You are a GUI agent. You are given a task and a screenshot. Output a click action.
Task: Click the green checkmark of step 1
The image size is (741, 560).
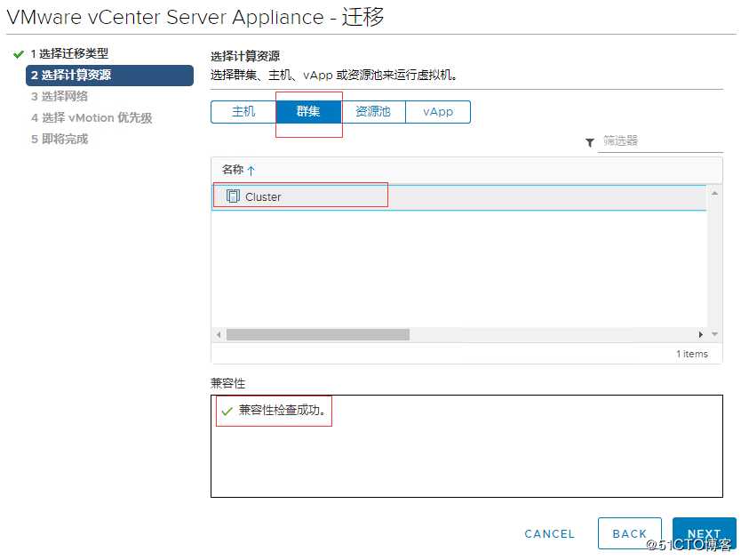19,54
